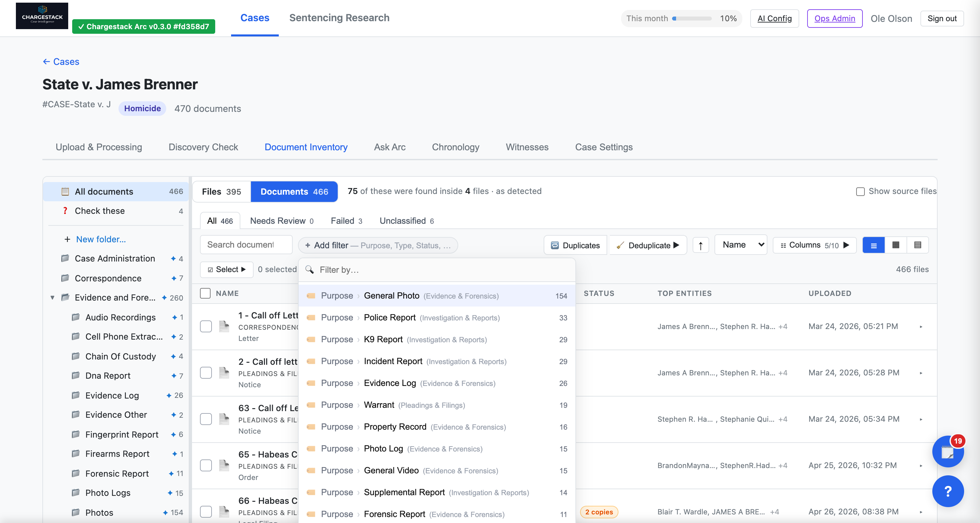Open the Correspondence folder icon

65,278
